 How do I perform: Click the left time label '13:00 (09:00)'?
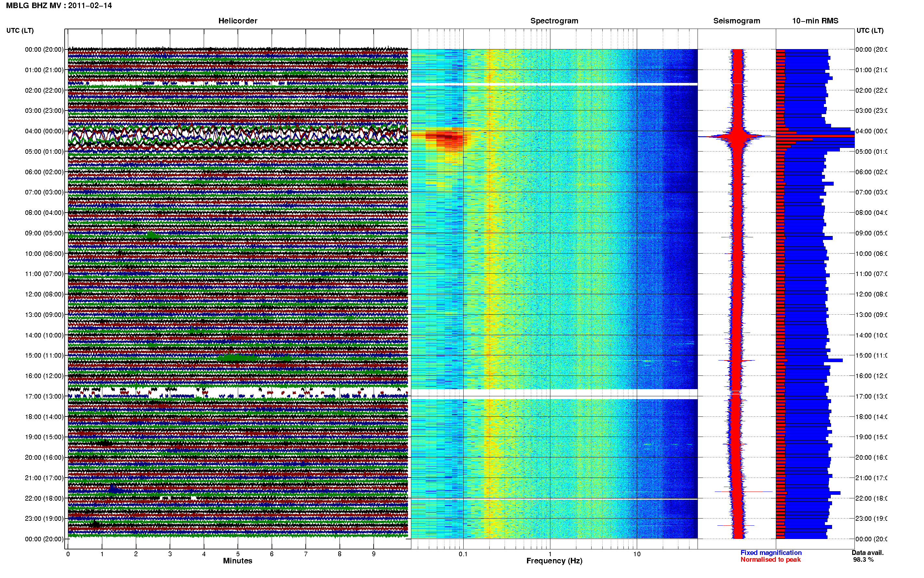(44, 315)
